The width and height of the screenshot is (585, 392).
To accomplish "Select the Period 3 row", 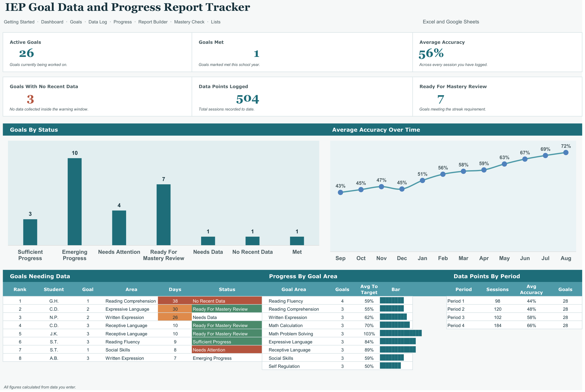I will [x=514, y=317].
